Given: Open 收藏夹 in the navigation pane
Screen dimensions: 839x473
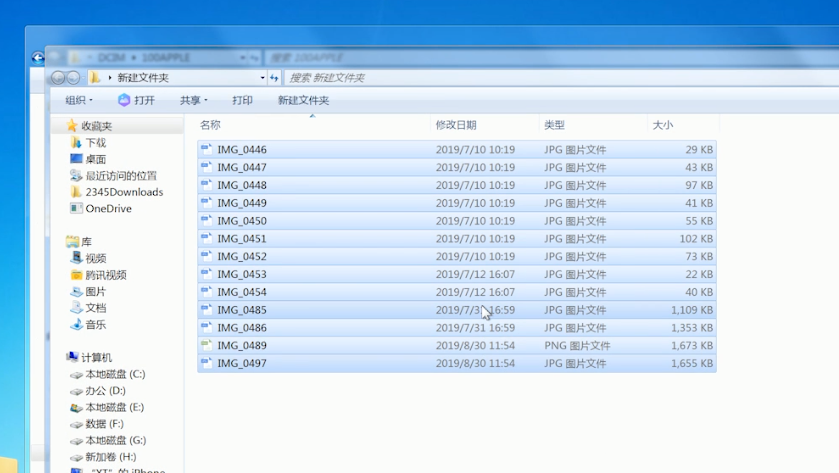Looking at the screenshot, I should click(x=96, y=126).
